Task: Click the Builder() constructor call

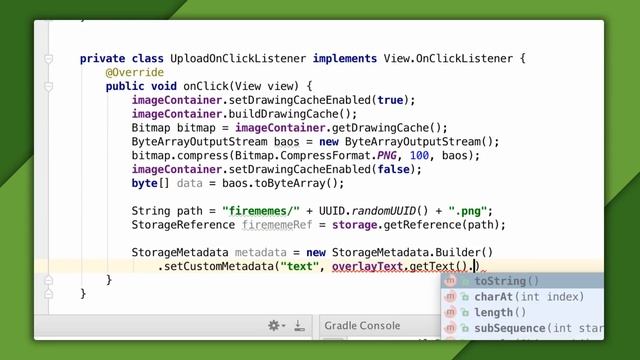Action: [x=464, y=253]
